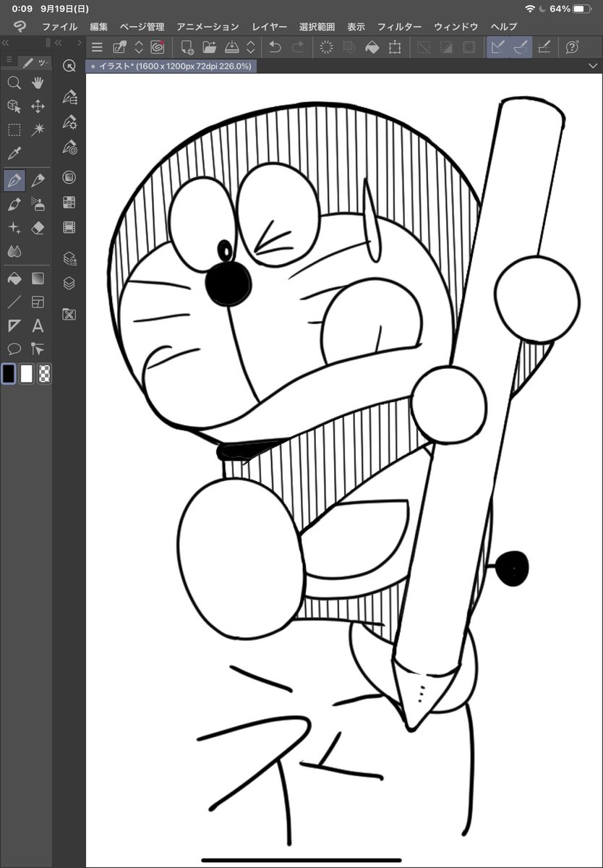Open the Layer palette icon

[x=69, y=284]
